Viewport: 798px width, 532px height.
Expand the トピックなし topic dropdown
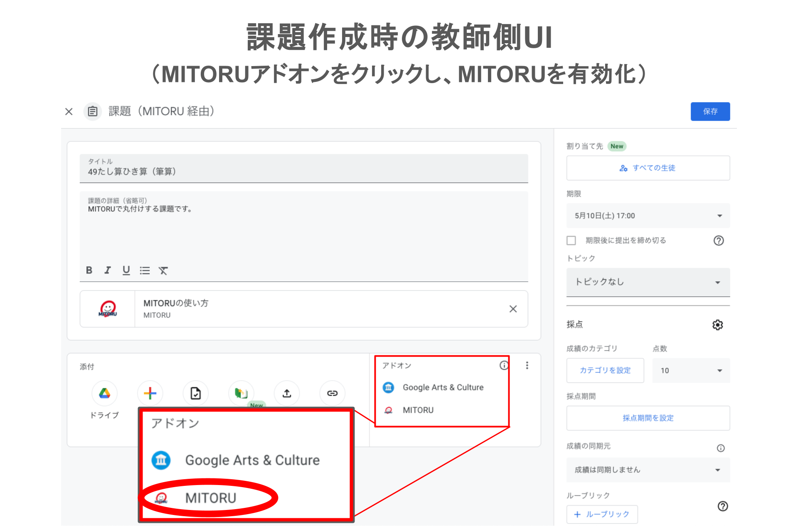(648, 282)
